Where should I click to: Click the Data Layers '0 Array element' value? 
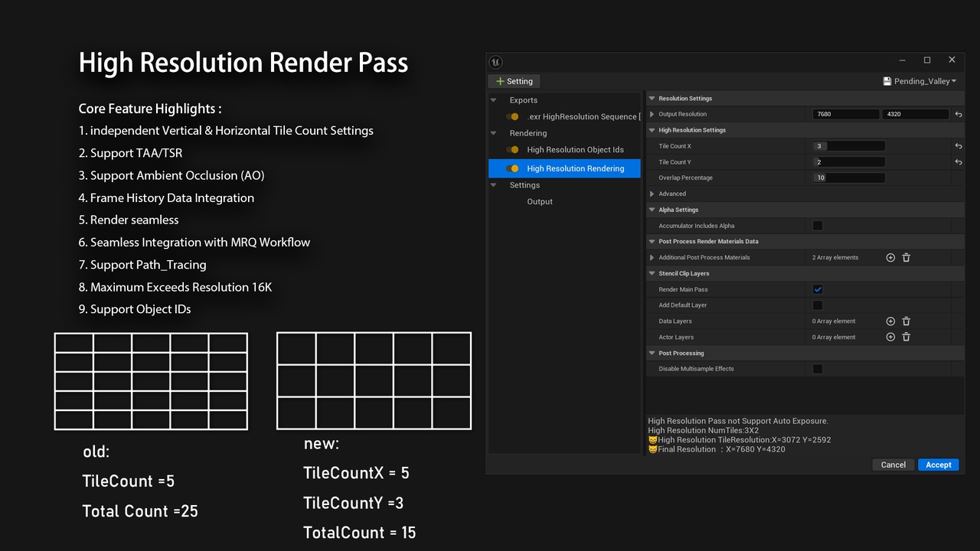point(834,321)
